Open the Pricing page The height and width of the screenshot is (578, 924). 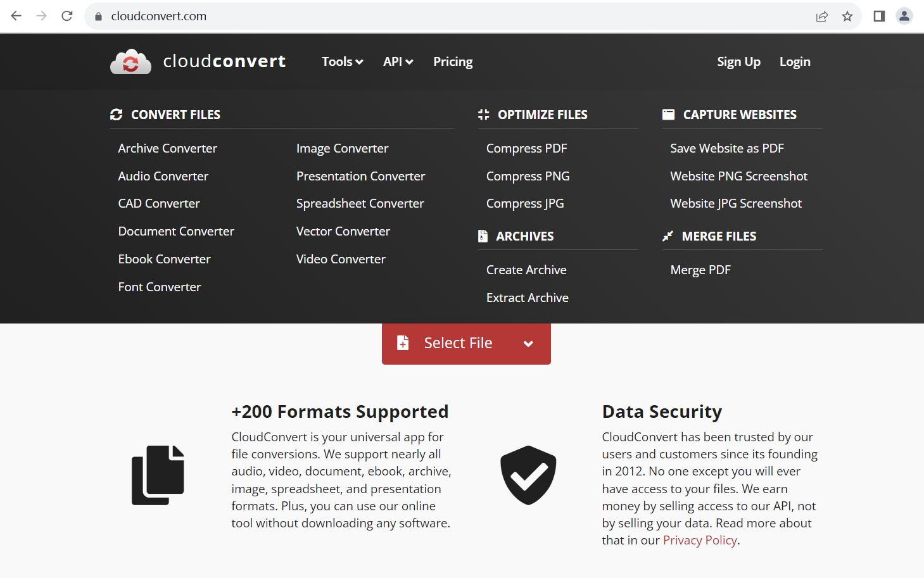point(453,61)
